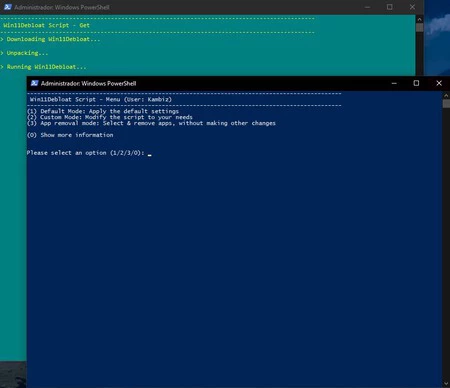Image resolution: width=450 pixels, height=388 pixels.
Task: Click the '(3) App removal mode' option line
Action: (x=151, y=123)
